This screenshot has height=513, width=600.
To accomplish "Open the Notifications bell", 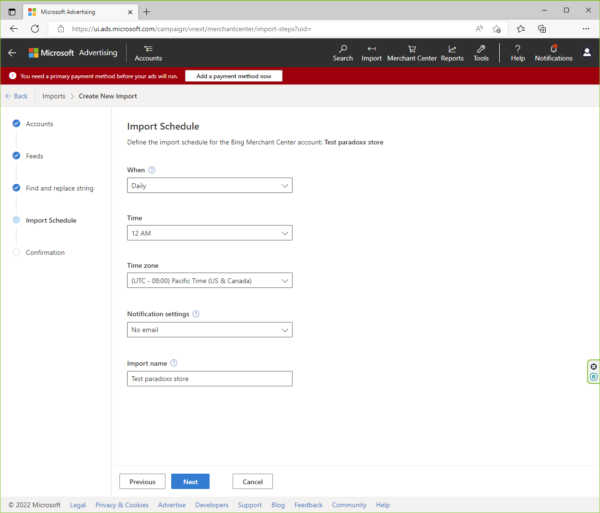I will 553,52.
